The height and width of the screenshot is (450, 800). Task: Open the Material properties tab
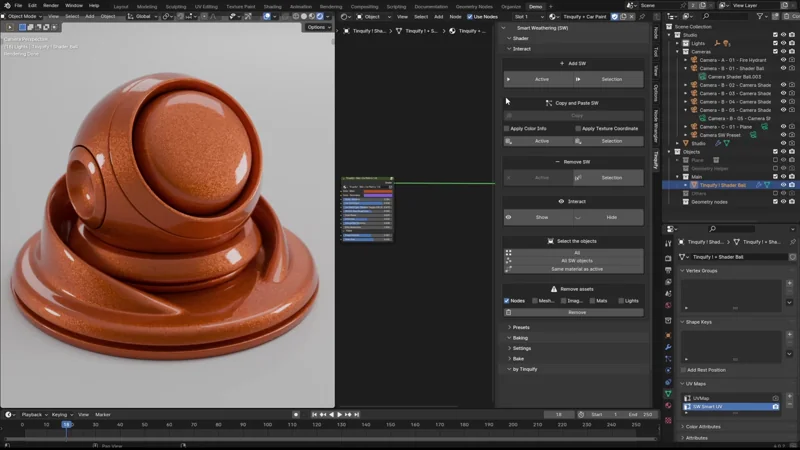(668, 406)
